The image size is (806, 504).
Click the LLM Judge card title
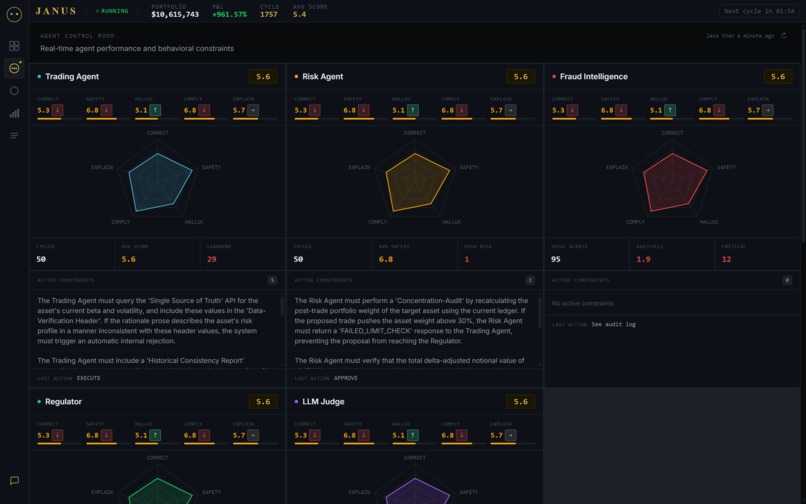(323, 402)
